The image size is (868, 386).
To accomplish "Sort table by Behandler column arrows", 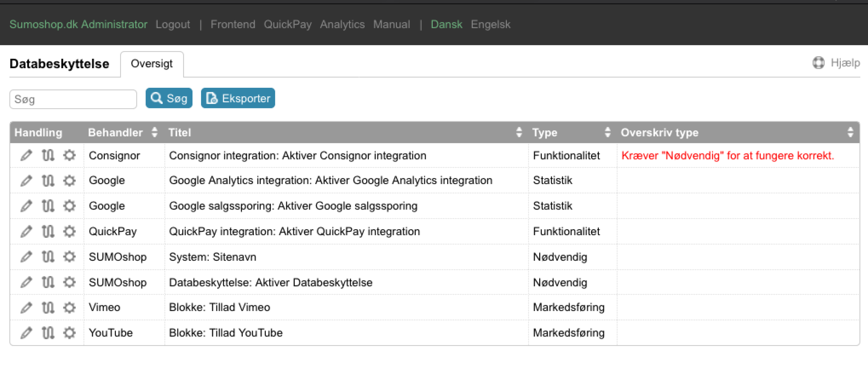I will coord(155,132).
